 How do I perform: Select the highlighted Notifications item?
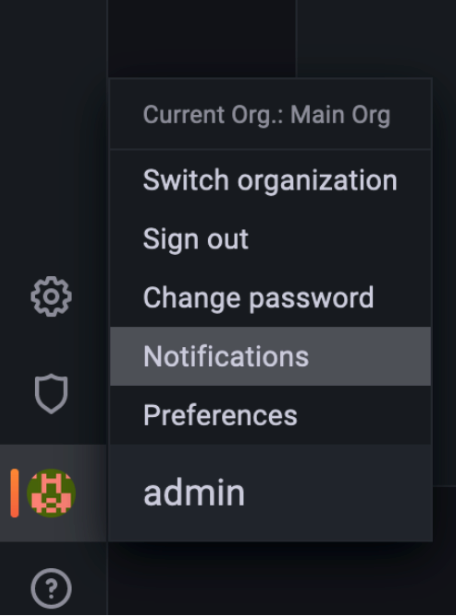tap(270, 356)
